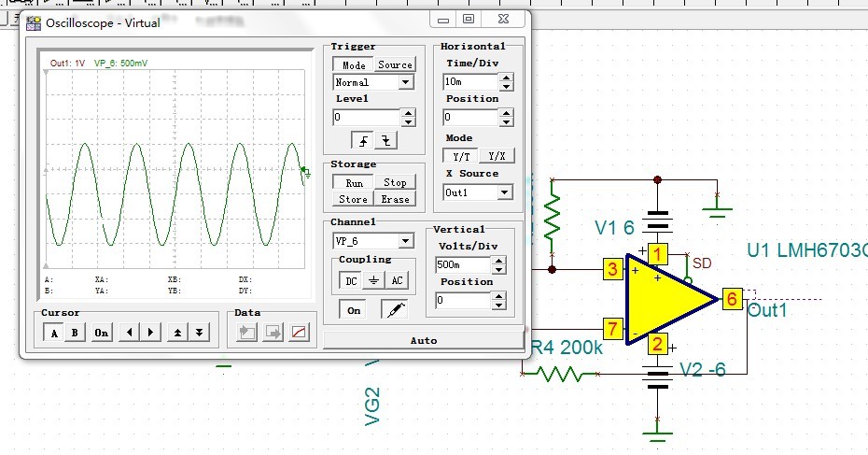This screenshot has height=455, width=868.
Task: Click pin 7 marker on op-amp
Action: [613, 329]
